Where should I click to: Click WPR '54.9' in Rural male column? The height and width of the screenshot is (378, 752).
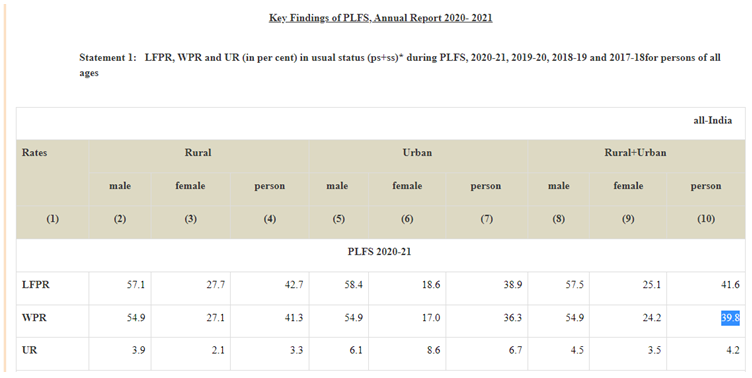tap(136, 318)
